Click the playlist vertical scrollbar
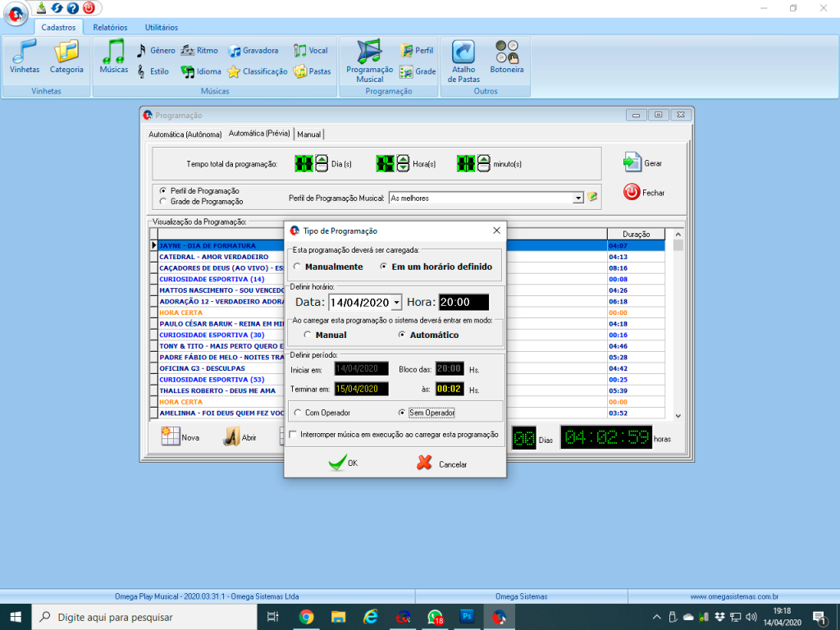Image resolution: width=840 pixels, height=630 pixels. click(x=678, y=328)
